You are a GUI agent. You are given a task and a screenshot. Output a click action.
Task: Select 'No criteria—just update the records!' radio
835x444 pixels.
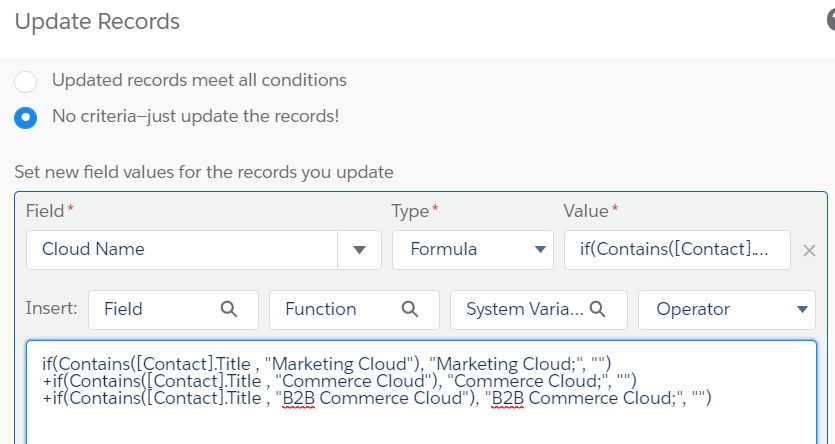(x=26, y=117)
